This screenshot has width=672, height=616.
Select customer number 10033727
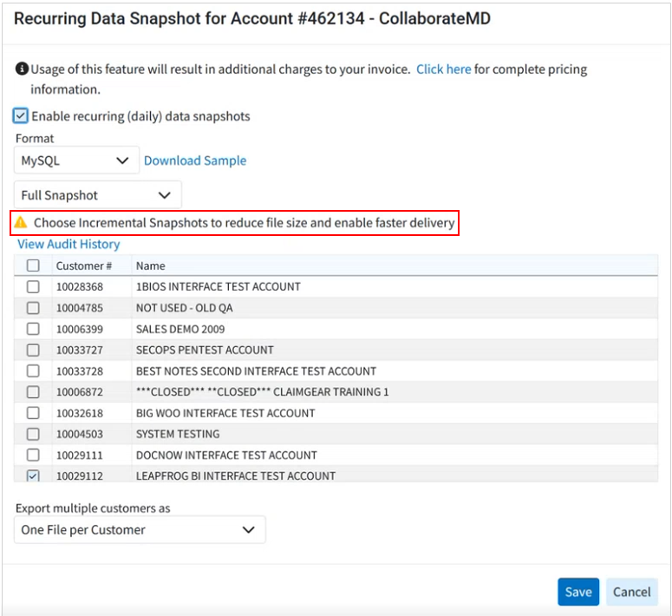click(x=80, y=350)
